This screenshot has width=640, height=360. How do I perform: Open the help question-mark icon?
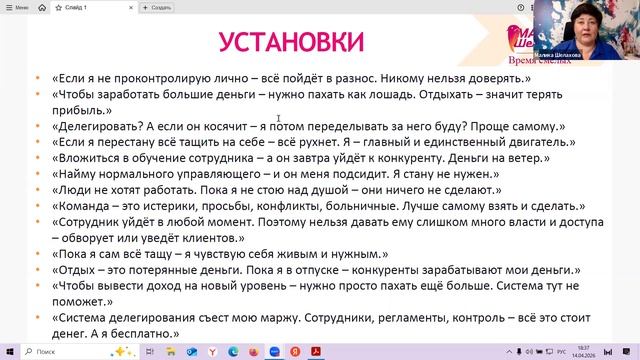[x=520, y=7]
